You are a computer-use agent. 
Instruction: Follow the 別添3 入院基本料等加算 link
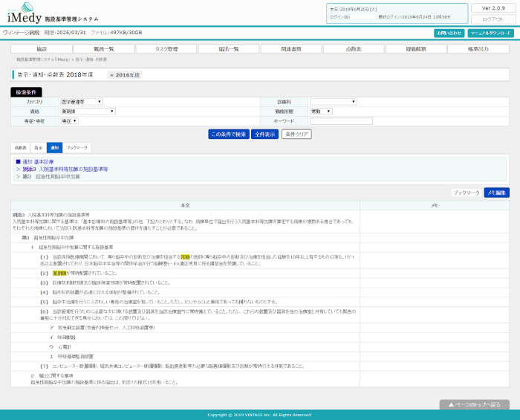(x=65, y=169)
